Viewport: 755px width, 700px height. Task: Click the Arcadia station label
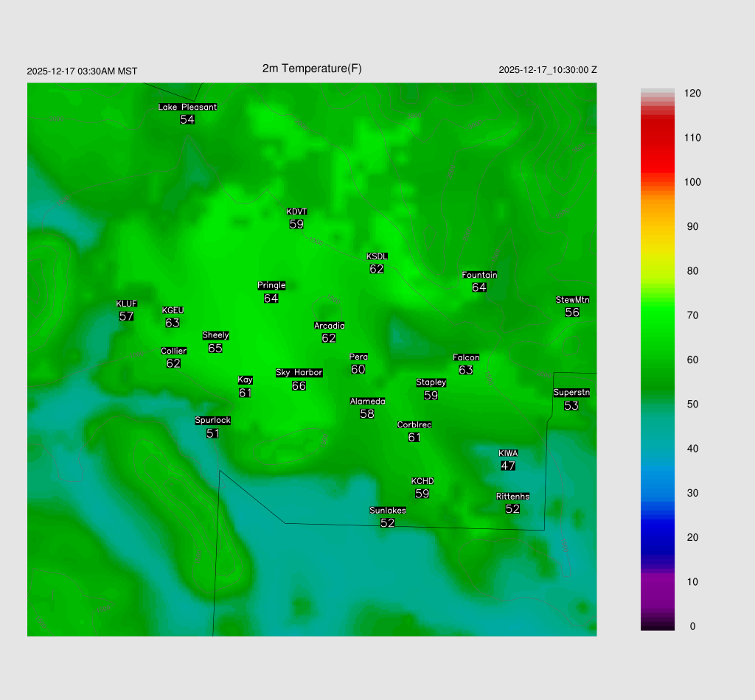[329, 326]
